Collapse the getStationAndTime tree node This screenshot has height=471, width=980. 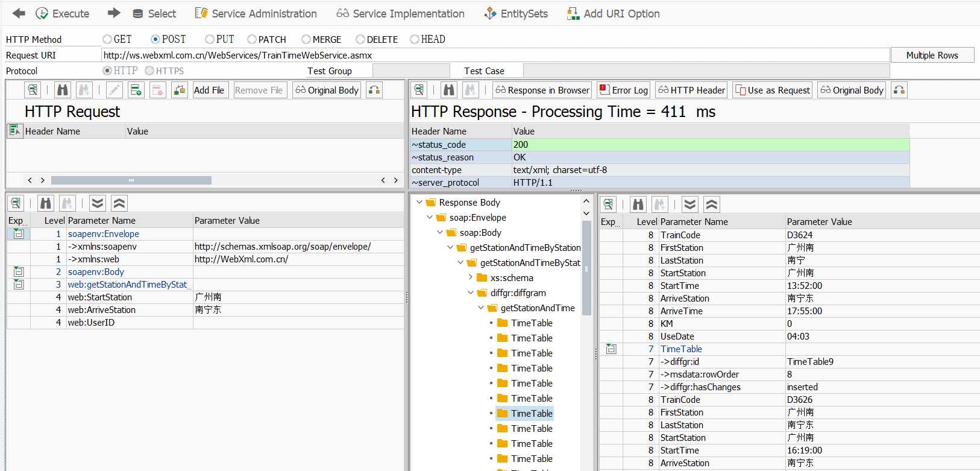[x=481, y=308]
